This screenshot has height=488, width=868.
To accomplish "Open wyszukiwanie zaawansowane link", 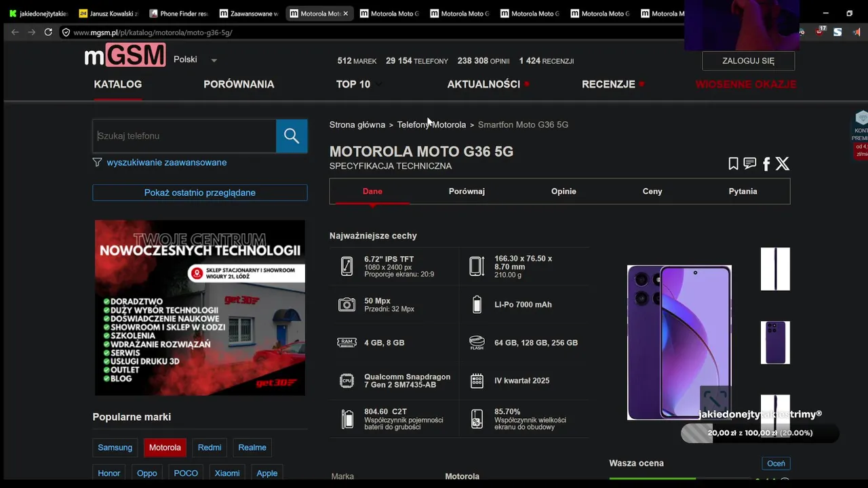I will tap(167, 163).
